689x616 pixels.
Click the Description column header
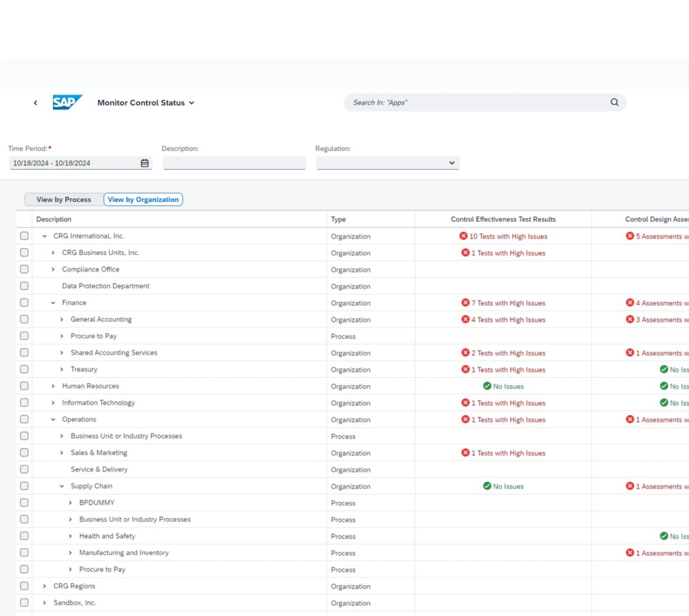[54, 220]
